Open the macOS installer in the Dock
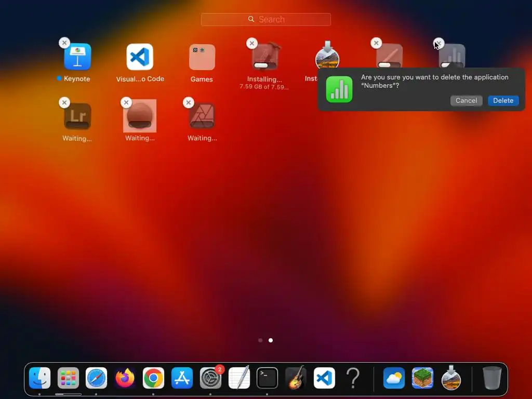Image resolution: width=532 pixels, height=399 pixels. (451, 377)
